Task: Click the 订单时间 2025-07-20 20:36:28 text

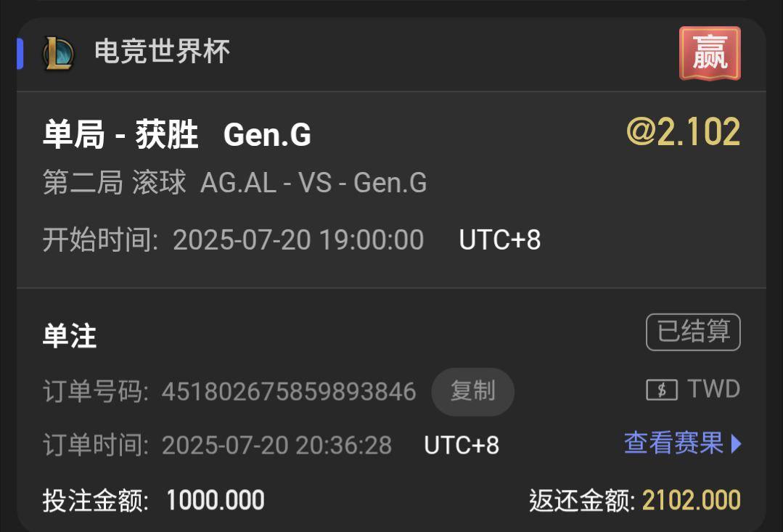Action: point(217,445)
